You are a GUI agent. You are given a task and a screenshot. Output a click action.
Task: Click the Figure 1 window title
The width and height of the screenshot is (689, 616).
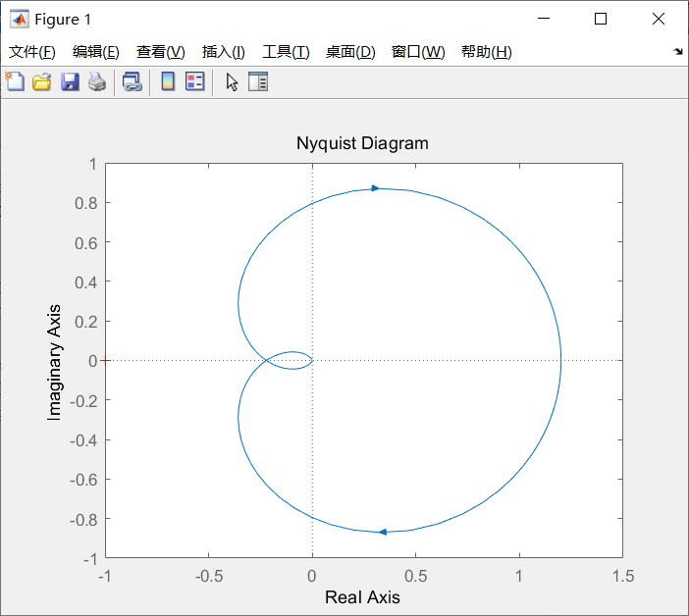[x=63, y=20]
